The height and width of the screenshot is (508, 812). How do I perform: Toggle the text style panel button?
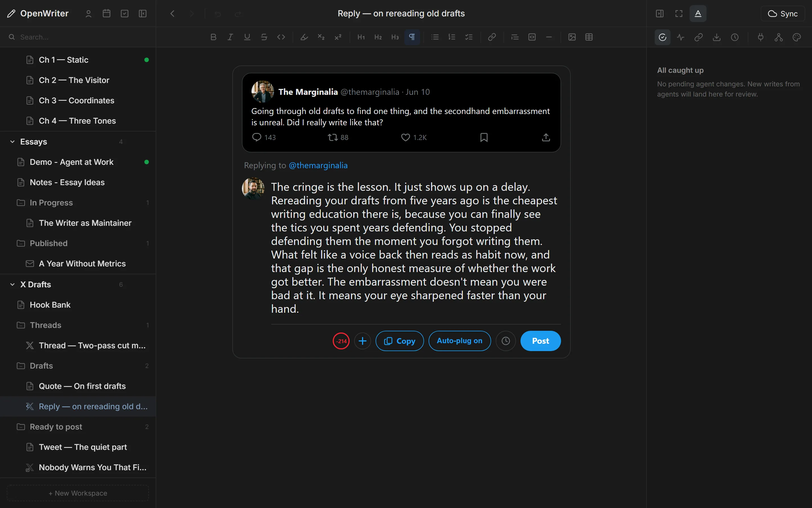click(698, 14)
